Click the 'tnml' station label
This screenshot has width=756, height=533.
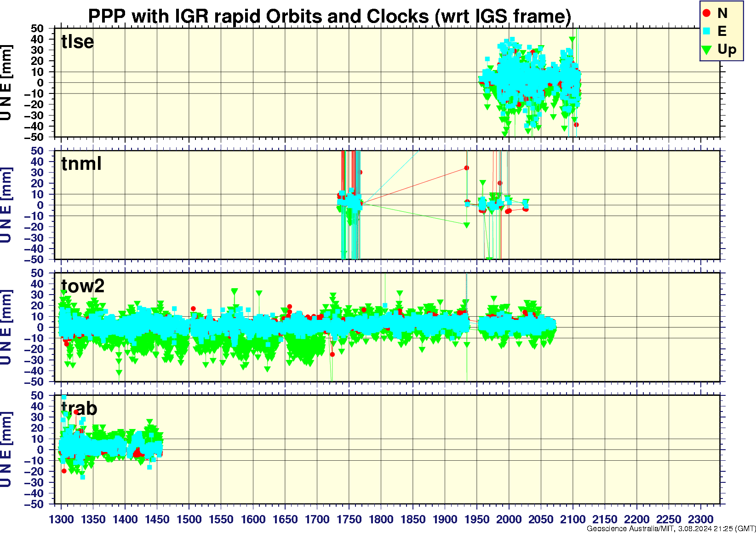(x=81, y=163)
